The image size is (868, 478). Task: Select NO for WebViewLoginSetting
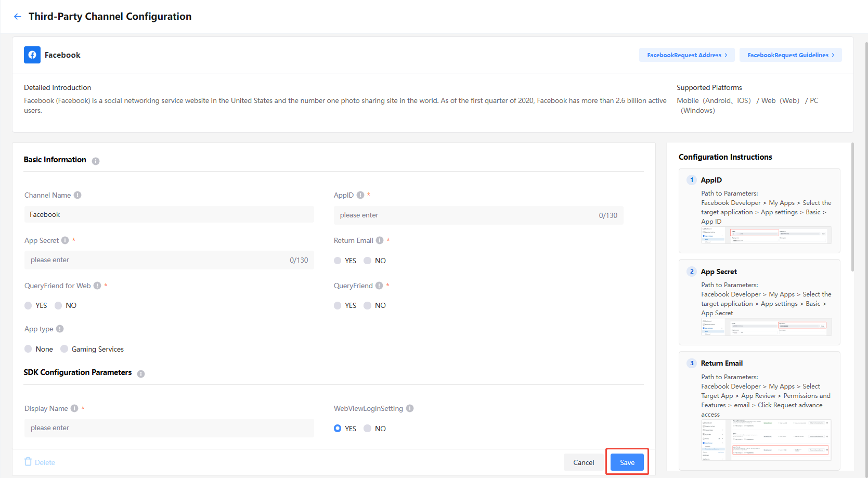click(367, 429)
